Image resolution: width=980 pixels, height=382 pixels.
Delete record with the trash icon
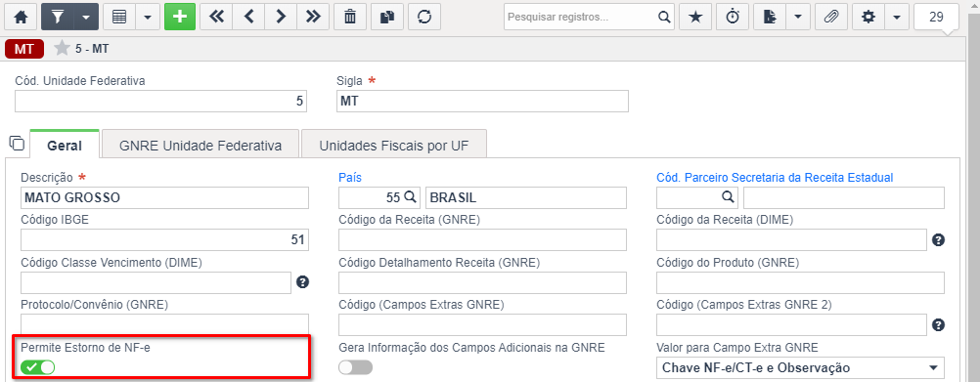350,17
